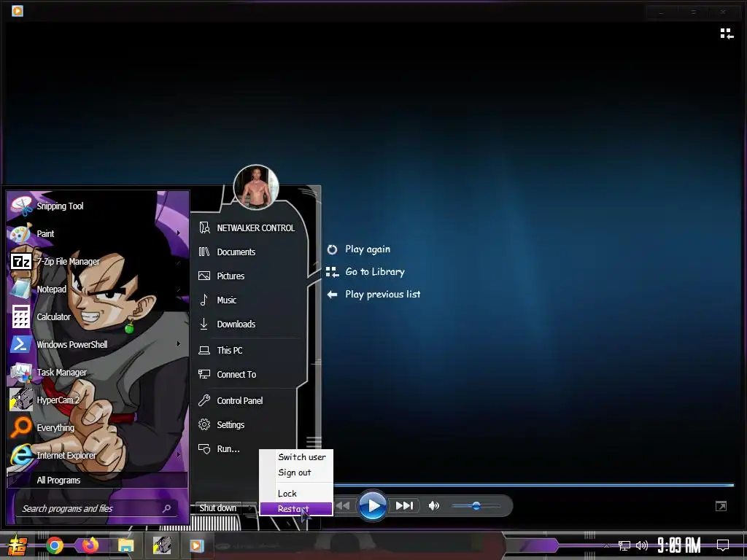Open Start button on taskbar
Screen dimensions: 747x560
pyautogui.click(x=18, y=545)
